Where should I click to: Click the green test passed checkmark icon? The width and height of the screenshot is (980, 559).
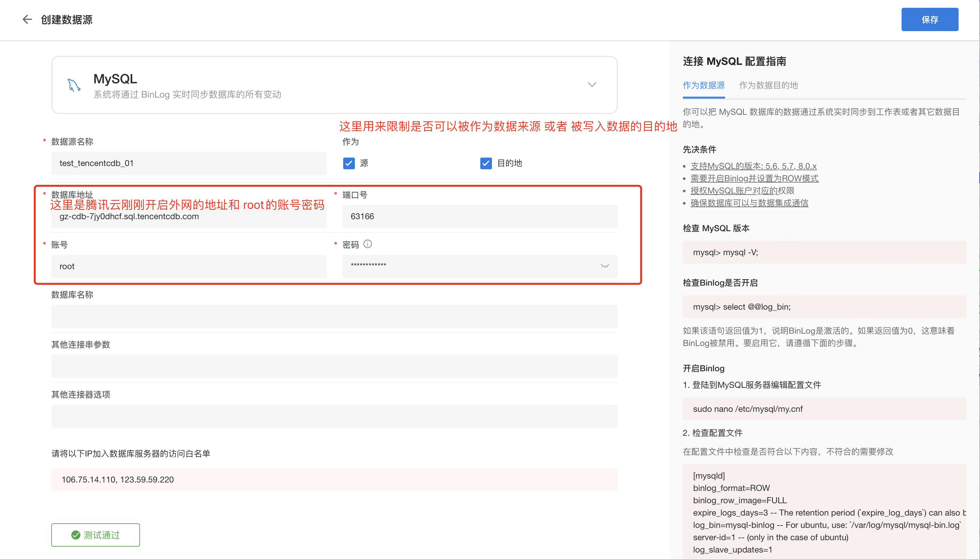click(76, 535)
